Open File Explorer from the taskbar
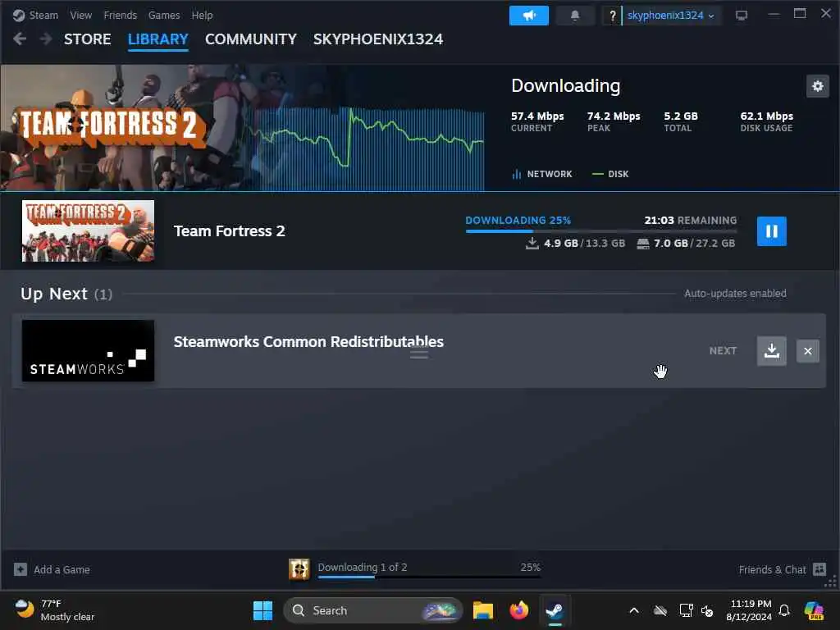The height and width of the screenshot is (630, 840). point(482,610)
